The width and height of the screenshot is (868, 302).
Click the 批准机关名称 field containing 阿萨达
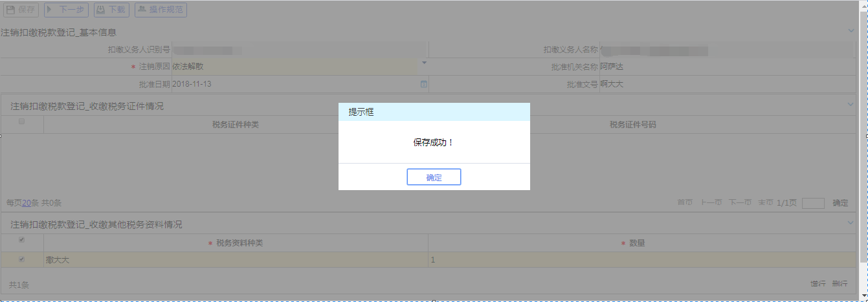pyautogui.click(x=727, y=67)
